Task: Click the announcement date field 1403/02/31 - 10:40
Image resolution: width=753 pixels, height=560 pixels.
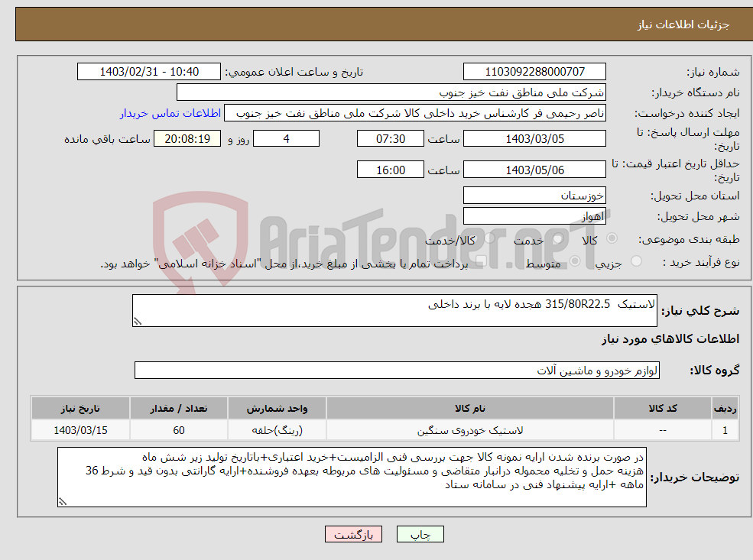Action: [x=149, y=72]
